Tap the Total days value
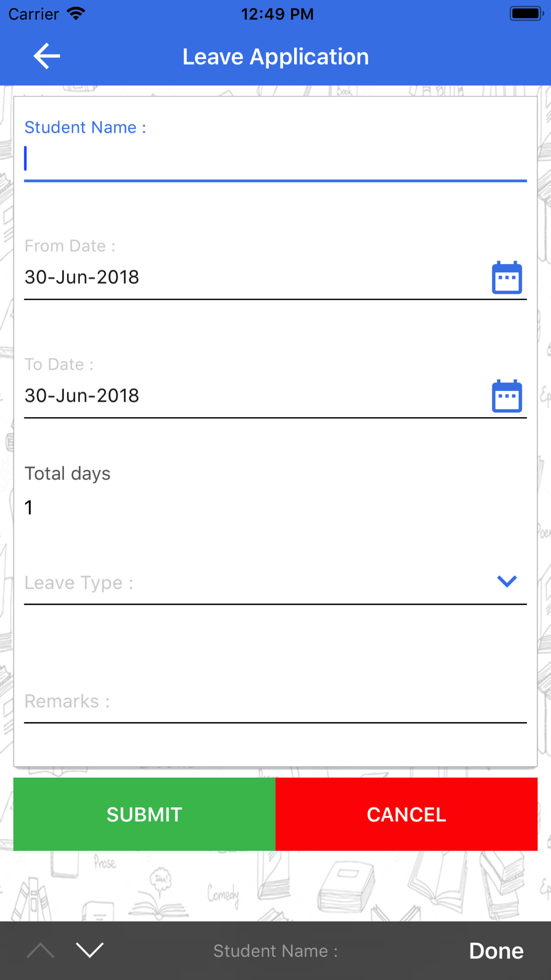Viewport: 551px width, 980px height. pos(29,507)
